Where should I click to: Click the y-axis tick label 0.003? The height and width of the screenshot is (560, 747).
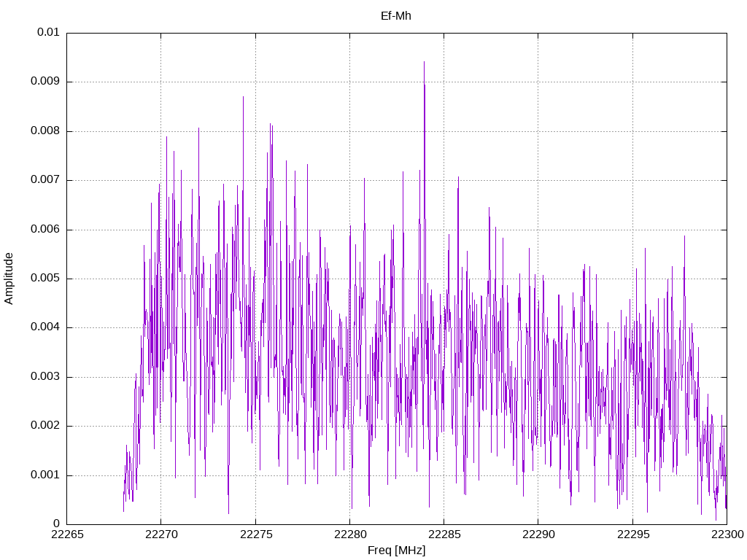coord(45,377)
